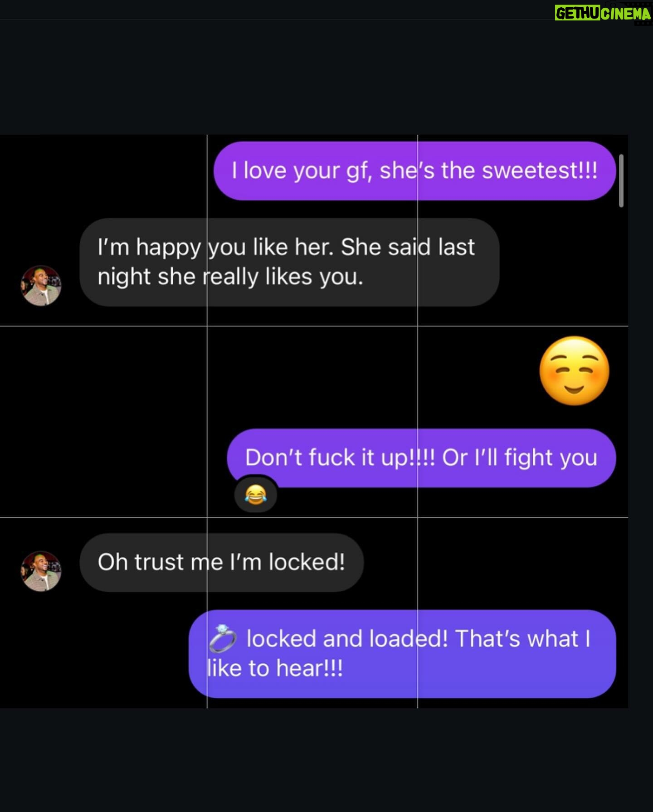
Task: Click the CINEMA part of the watermark logo
Action: 626,14
